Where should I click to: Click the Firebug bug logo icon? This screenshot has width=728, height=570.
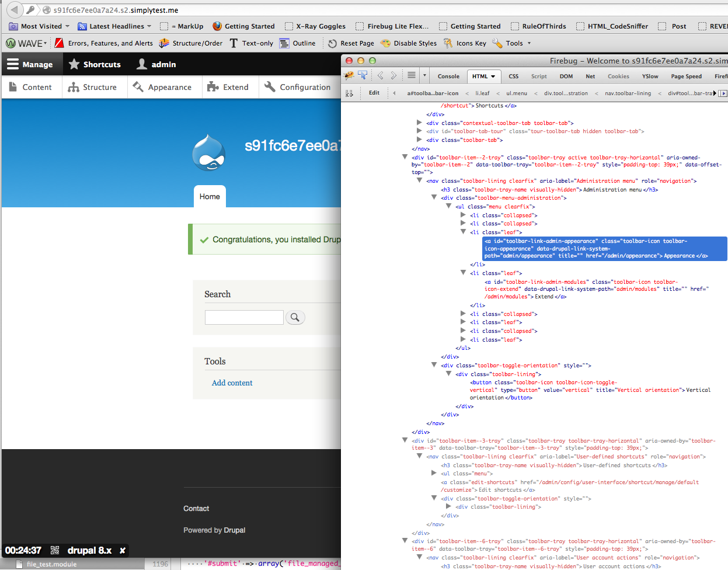click(x=350, y=75)
